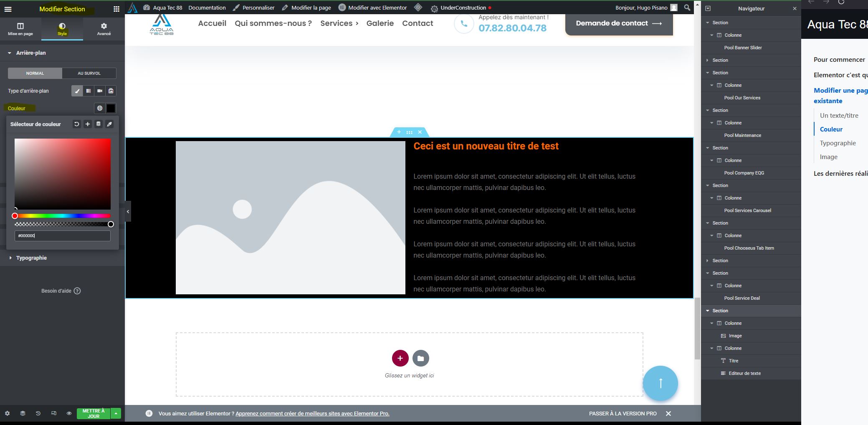Open the Elementor hamburger menu
The image size is (868, 425).
(x=8, y=9)
